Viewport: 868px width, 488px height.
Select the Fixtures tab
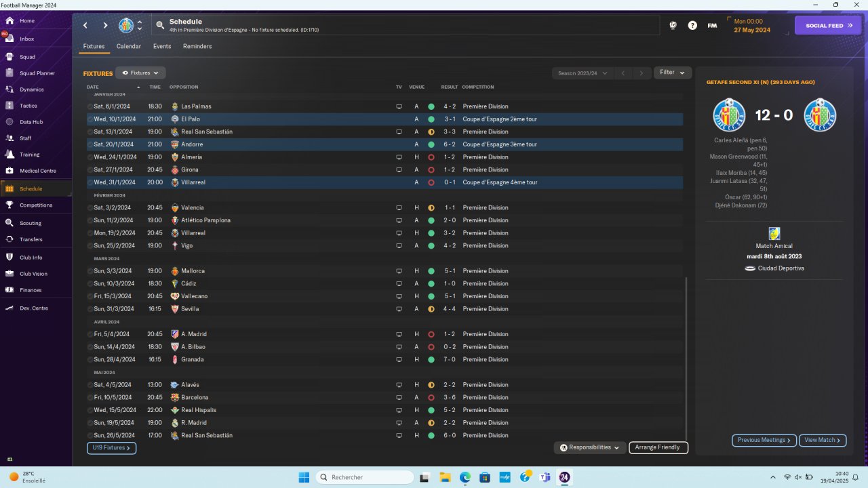(94, 47)
